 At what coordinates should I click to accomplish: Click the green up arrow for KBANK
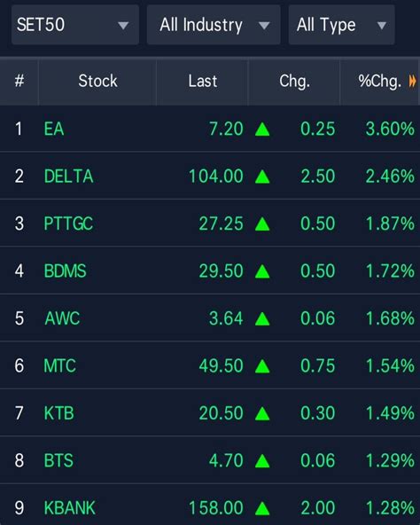(x=262, y=508)
